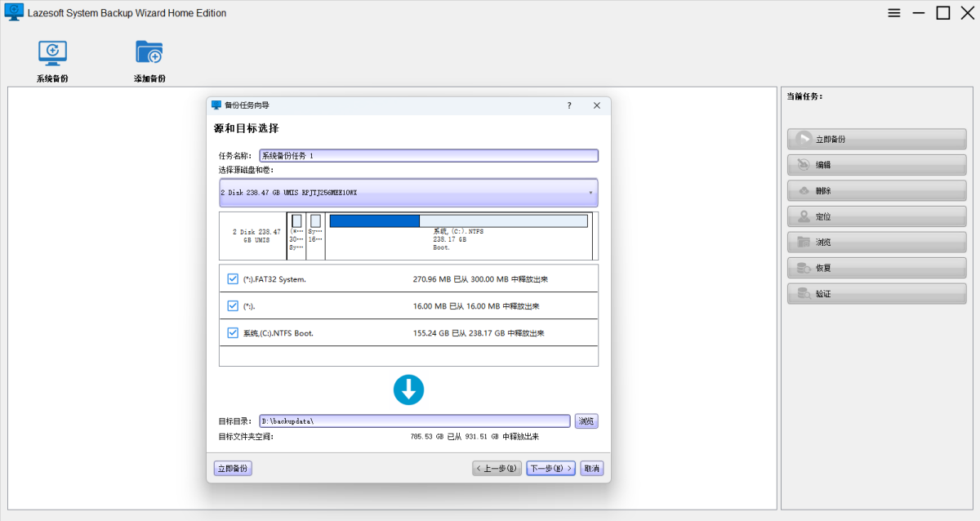Click the 删除 (Delete) task icon

(804, 191)
